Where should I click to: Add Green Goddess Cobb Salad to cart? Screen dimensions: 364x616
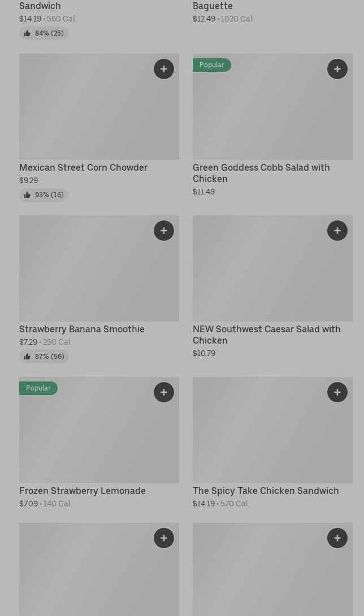tap(337, 69)
